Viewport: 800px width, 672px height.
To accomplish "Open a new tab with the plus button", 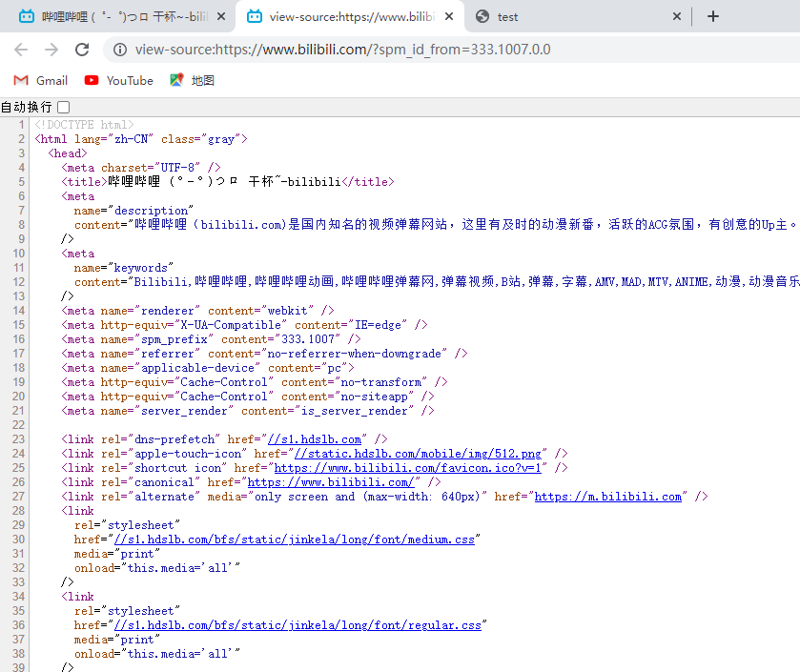I will coord(713,16).
